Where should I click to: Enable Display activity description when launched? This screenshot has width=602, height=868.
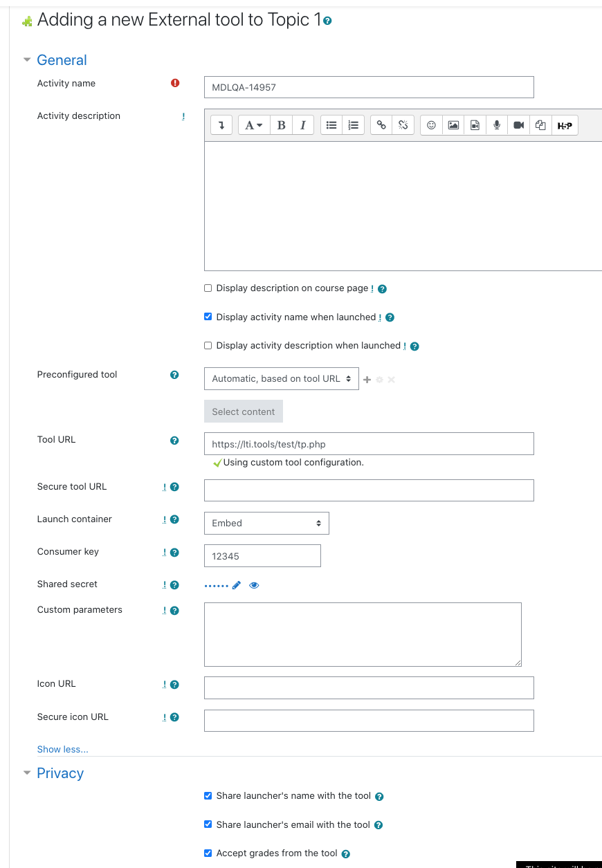(208, 345)
